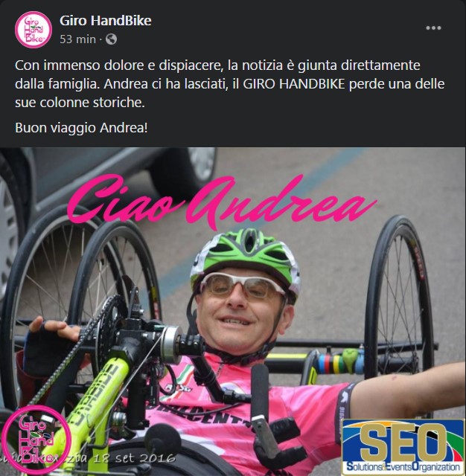Open the Giro HandBike page name link

tap(106, 21)
